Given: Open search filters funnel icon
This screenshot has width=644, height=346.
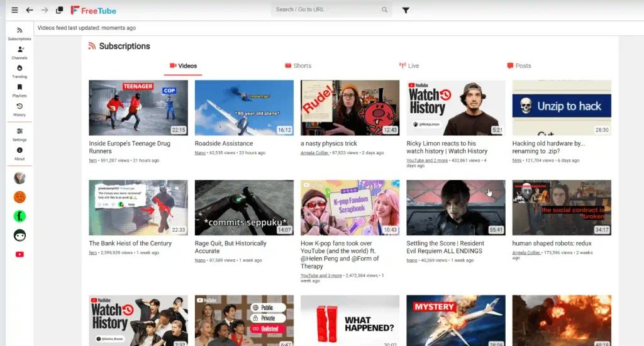Looking at the screenshot, I should 406,10.
